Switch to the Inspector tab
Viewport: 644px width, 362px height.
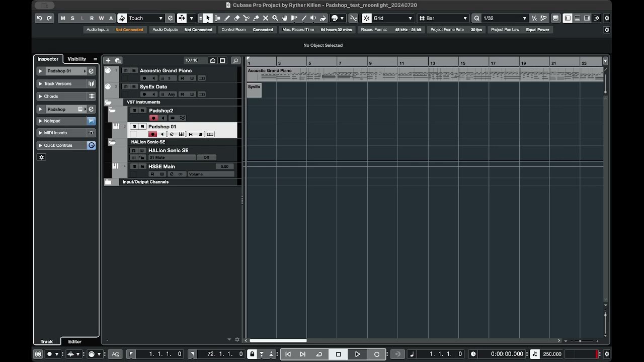[x=48, y=59]
